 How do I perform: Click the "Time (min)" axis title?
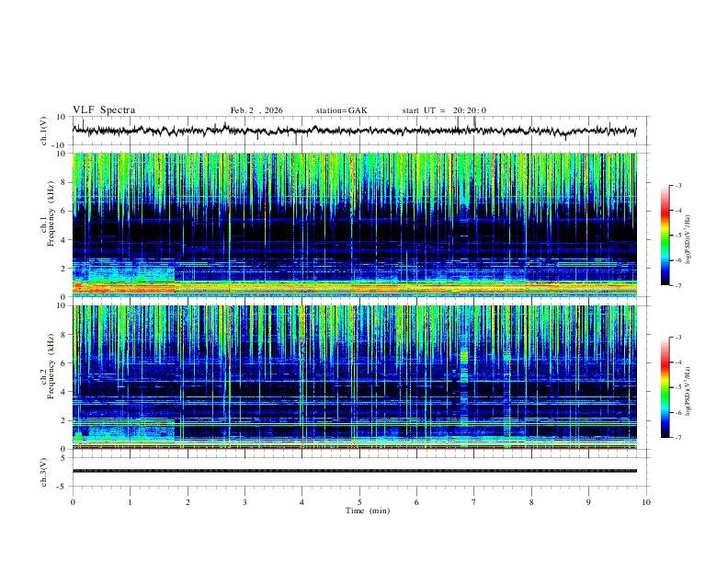tap(368, 511)
